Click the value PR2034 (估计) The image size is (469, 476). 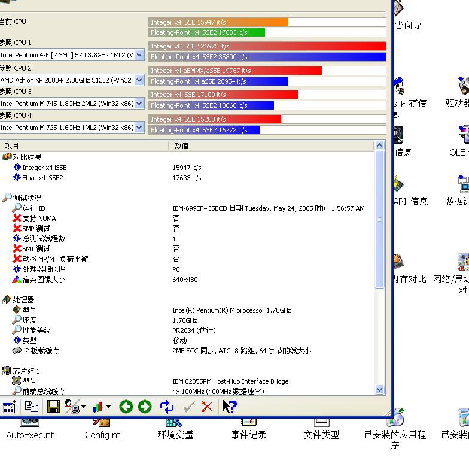click(194, 331)
